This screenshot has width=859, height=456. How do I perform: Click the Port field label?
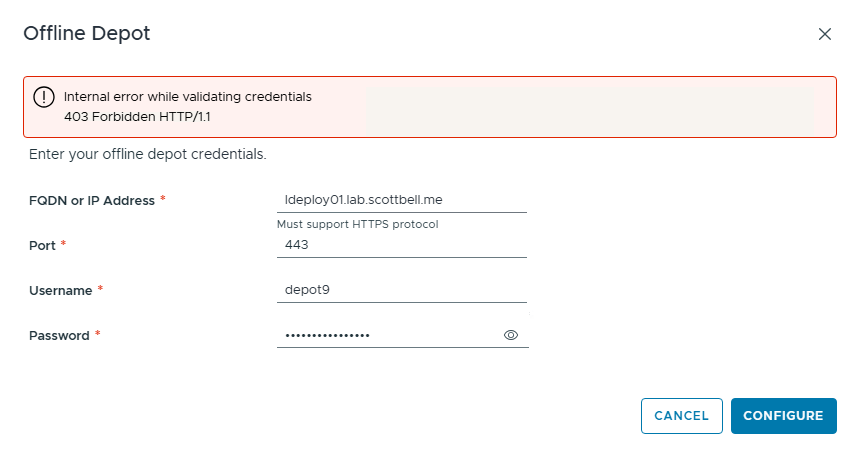[x=43, y=245]
